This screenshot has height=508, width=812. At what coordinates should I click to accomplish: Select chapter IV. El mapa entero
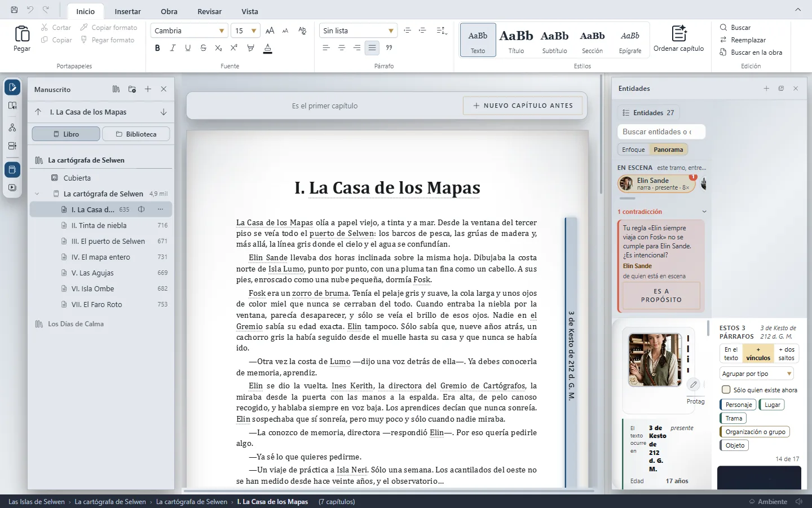coord(100,257)
